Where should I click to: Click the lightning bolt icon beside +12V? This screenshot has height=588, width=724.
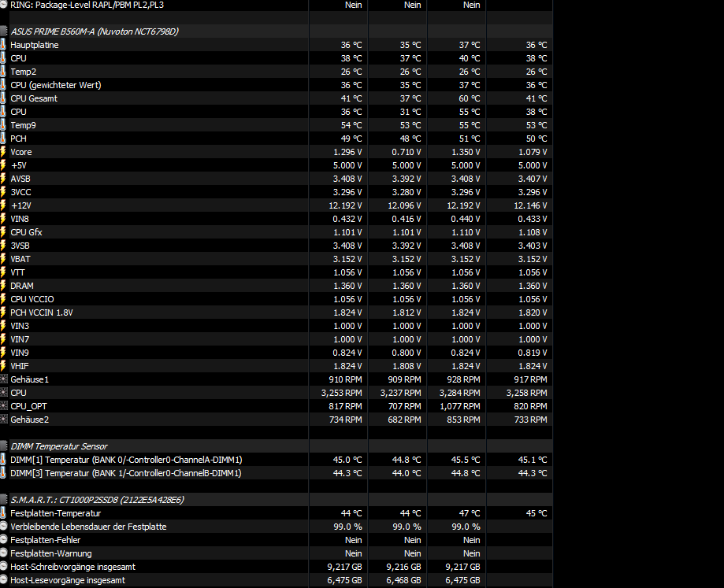[3, 205]
